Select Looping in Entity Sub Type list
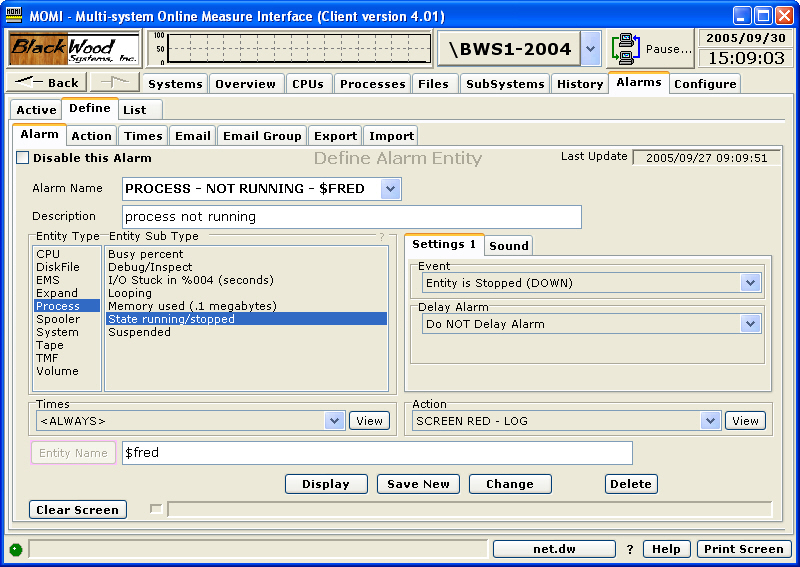Screen dimensions: 800x567 (x=130, y=293)
